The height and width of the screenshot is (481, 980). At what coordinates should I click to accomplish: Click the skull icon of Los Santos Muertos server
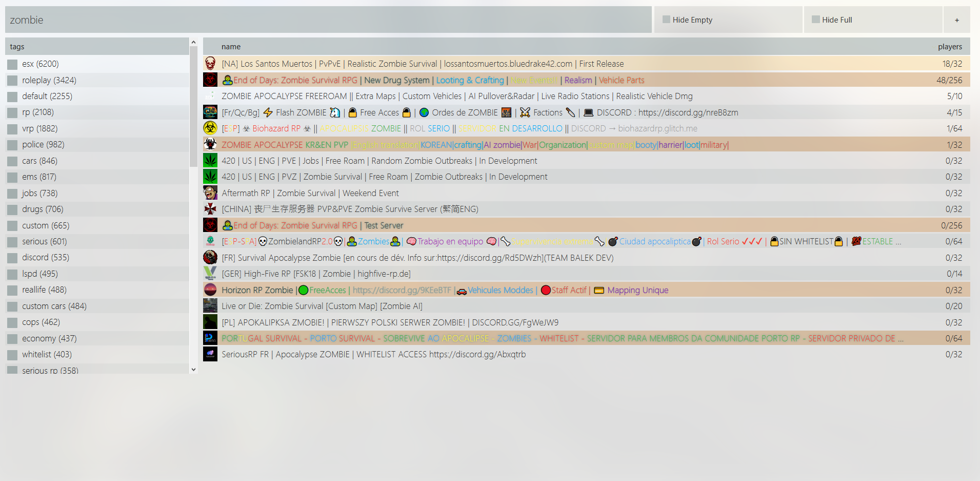[210, 64]
